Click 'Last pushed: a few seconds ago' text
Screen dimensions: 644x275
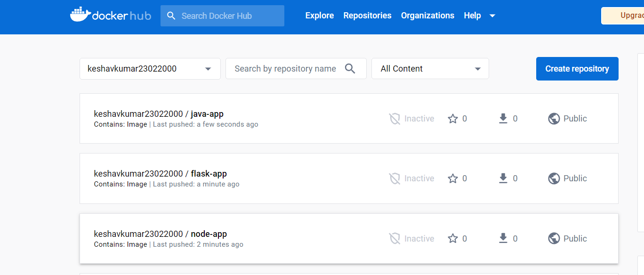coord(206,124)
